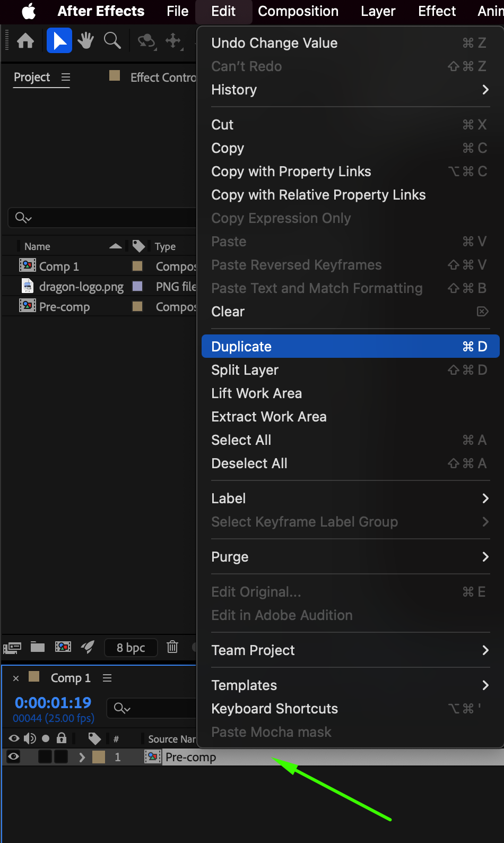The height and width of the screenshot is (843, 504).
Task: Toggle the lock switch for Pre-comp layer
Action: click(x=62, y=757)
